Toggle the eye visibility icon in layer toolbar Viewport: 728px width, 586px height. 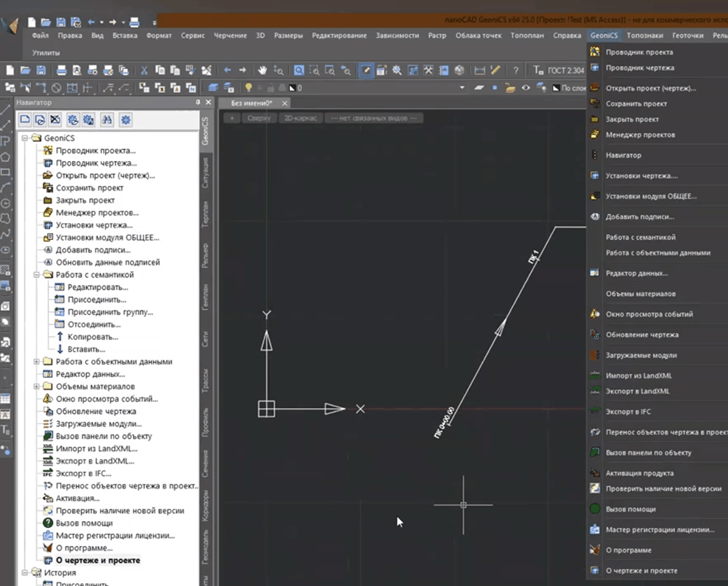click(525, 88)
